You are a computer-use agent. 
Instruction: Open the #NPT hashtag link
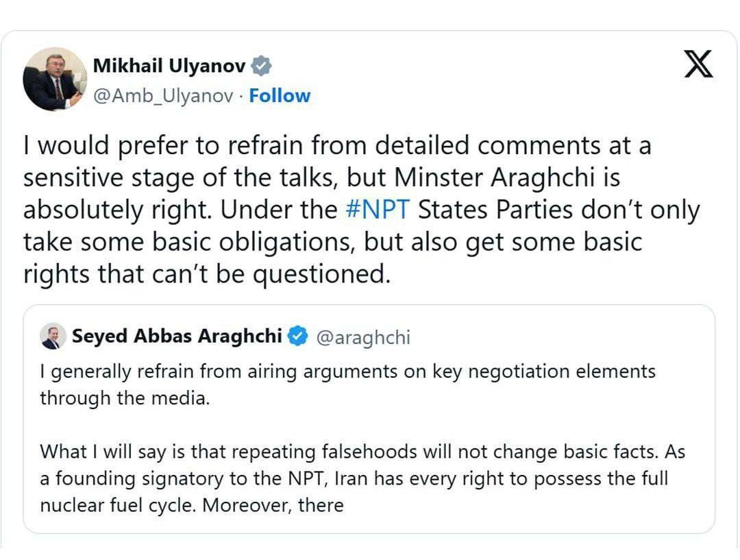(379, 210)
